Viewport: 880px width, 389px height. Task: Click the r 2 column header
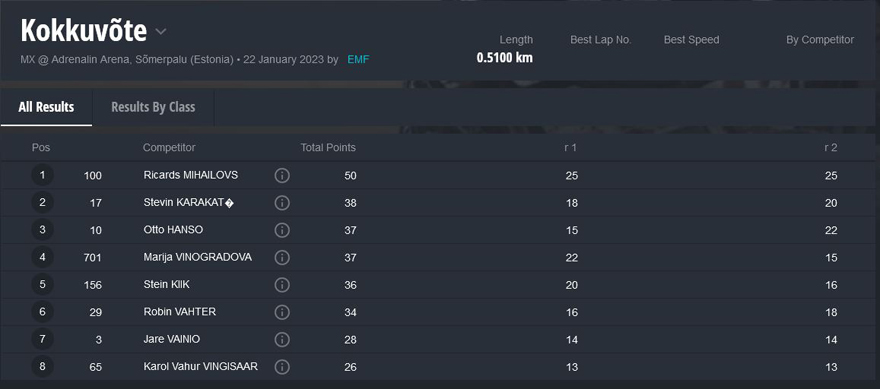point(831,148)
